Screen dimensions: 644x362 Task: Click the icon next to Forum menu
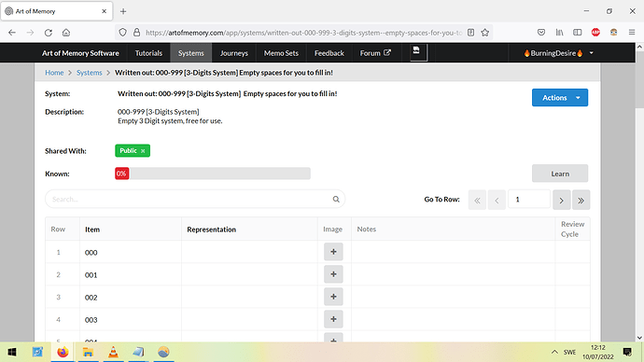point(418,53)
